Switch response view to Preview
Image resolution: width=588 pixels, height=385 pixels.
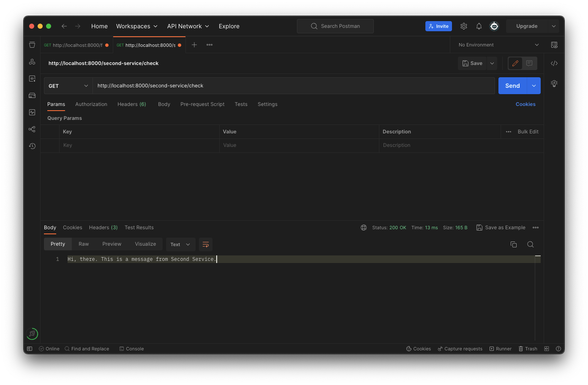[112, 244]
